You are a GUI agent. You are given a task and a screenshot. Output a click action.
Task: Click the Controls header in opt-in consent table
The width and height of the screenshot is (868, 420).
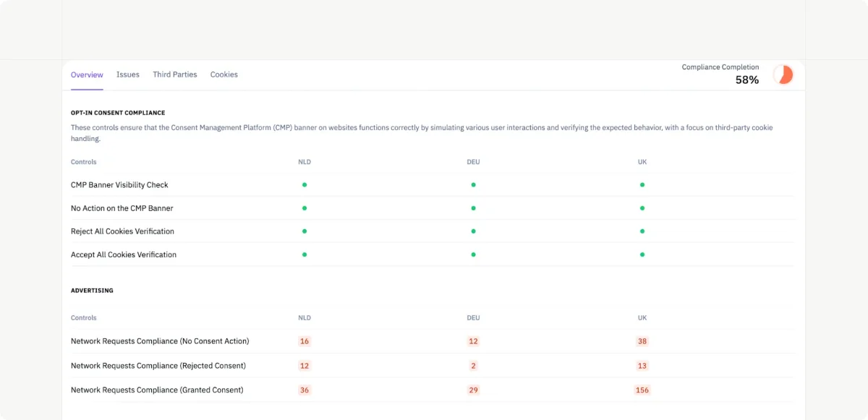click(84, 162)
